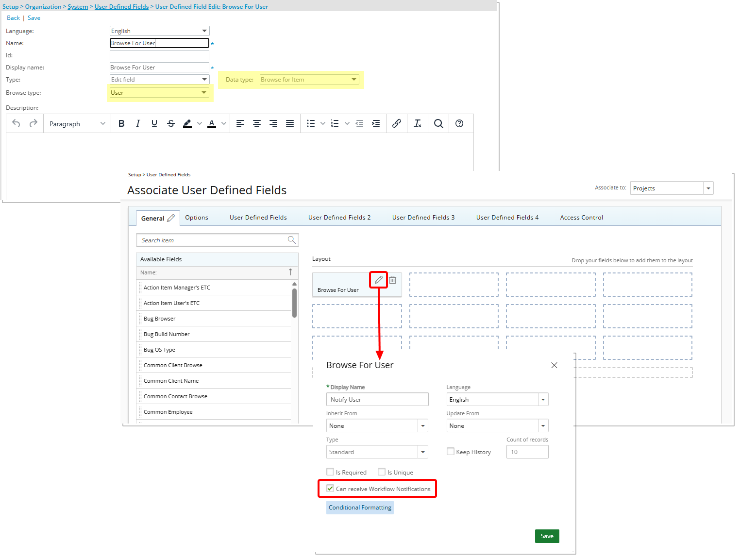Open search in the description toolbar
This screenshot has width=740, height=560.
[438, 123]
